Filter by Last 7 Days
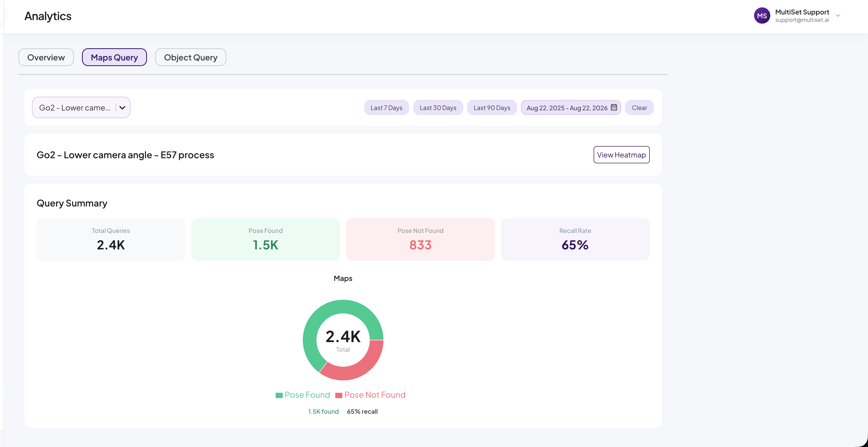 point(387,107)
